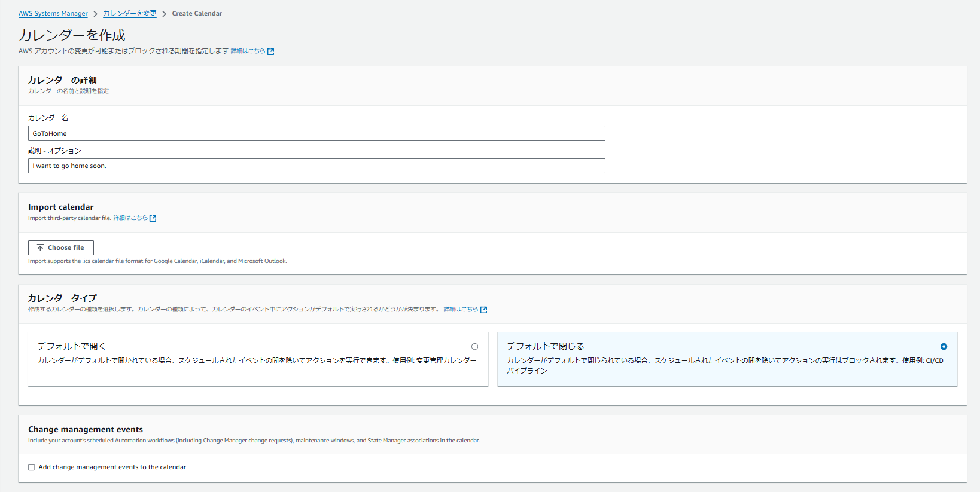Click the デフォルトで開く option card description

tap(257, 361)
